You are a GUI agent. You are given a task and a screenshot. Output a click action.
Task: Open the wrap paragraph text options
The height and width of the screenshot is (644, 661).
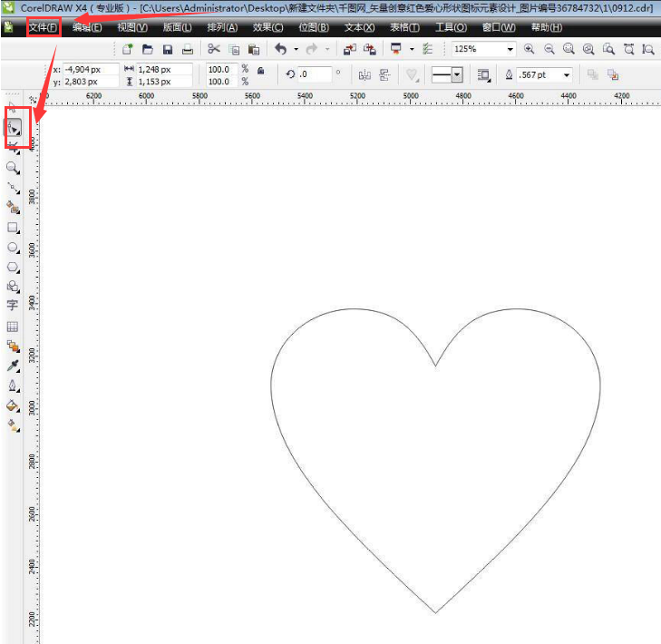coord(483,75)
